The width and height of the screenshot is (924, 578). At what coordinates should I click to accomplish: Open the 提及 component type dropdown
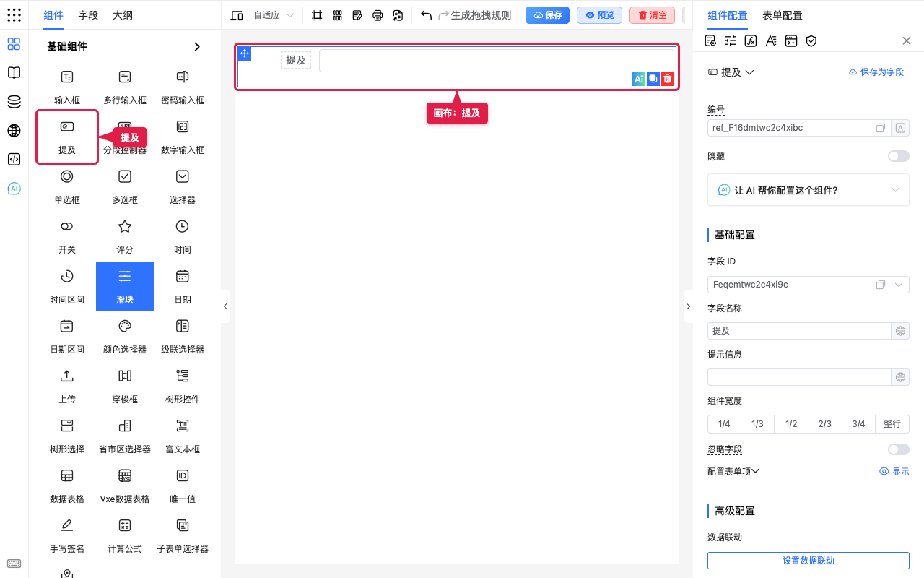pyautogui.click(x=731, y=72)
